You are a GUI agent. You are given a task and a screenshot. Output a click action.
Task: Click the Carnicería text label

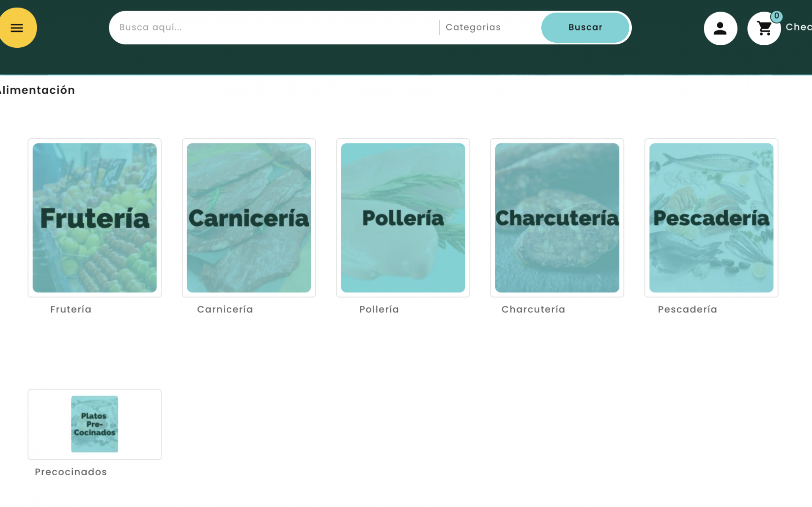point(225,310)
